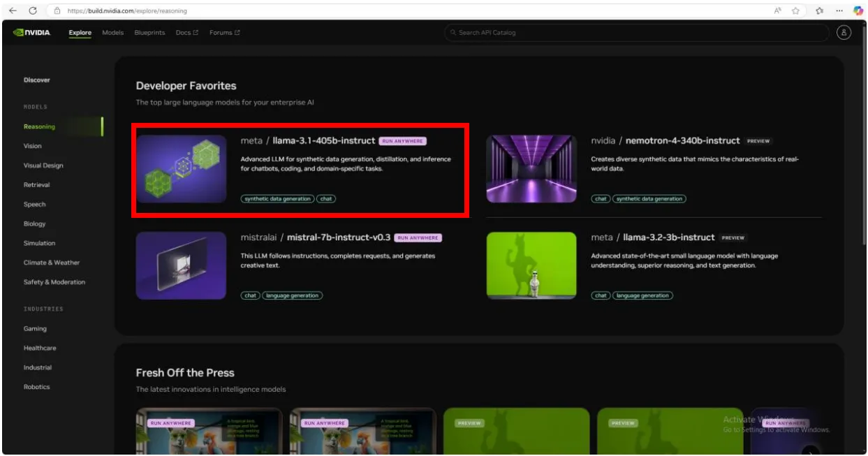
Task: Open the browser three-dot settings menu
Action: tap(839, 10)
